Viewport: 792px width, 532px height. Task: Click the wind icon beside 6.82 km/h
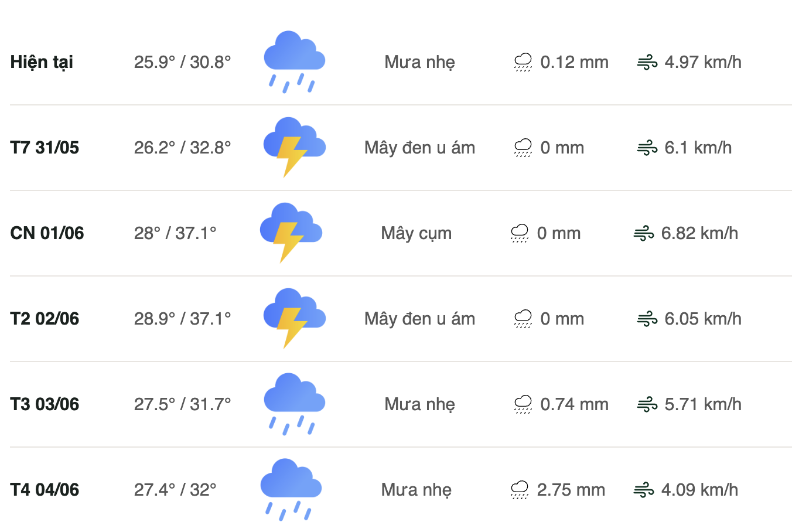coord(644,234)
